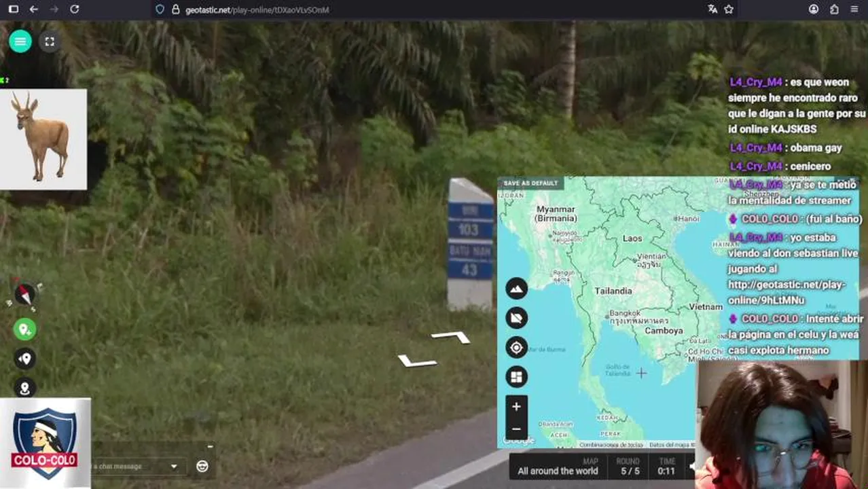This screenshot has width=868, height=489.
Task: Open the browser application menu
Action: click(x=854, y=10)
